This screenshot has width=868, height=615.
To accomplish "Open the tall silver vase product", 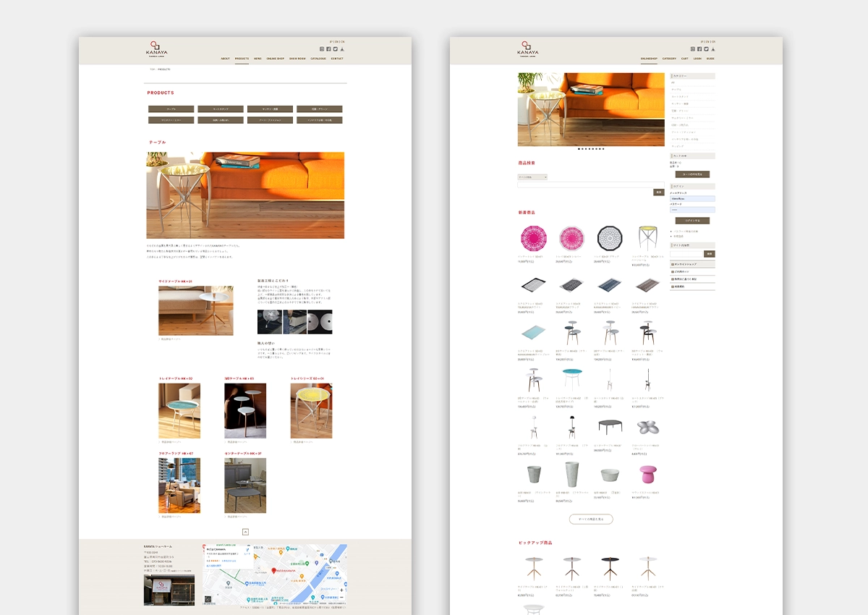I will (x=571, y=475).
